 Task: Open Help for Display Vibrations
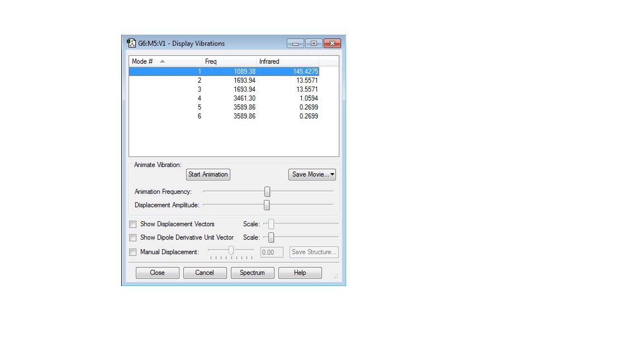point(300,273)
